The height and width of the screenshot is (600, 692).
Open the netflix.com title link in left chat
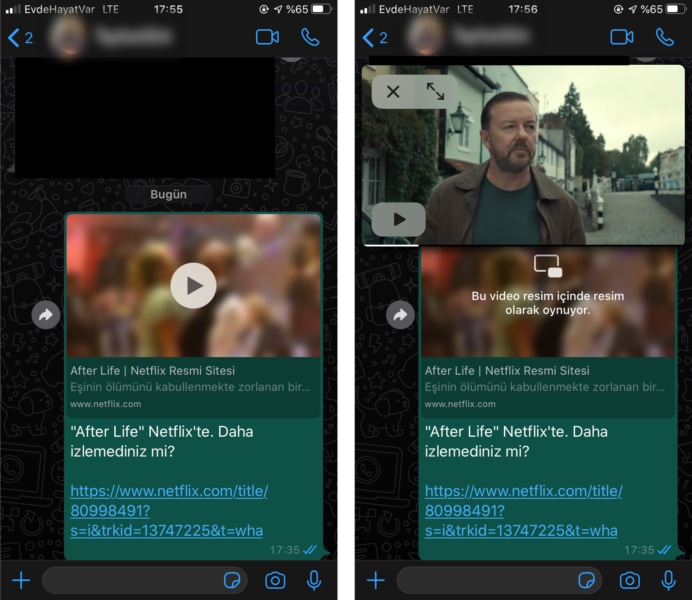169,511
